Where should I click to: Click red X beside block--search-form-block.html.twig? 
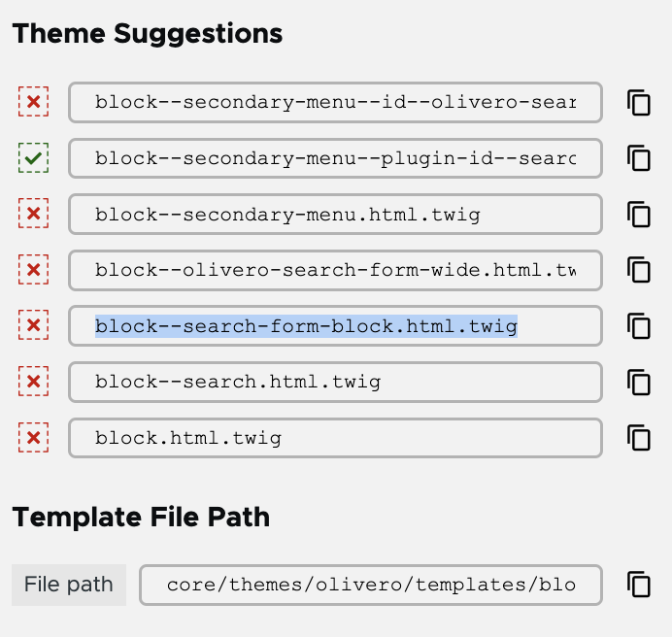coord(33,325)
